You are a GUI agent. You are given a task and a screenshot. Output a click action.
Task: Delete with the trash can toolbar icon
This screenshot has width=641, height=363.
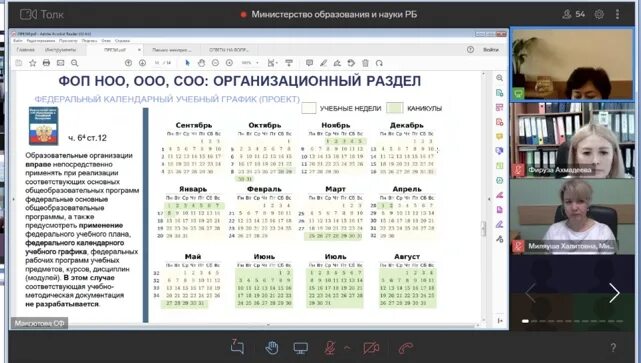click(x=365, y=63)
